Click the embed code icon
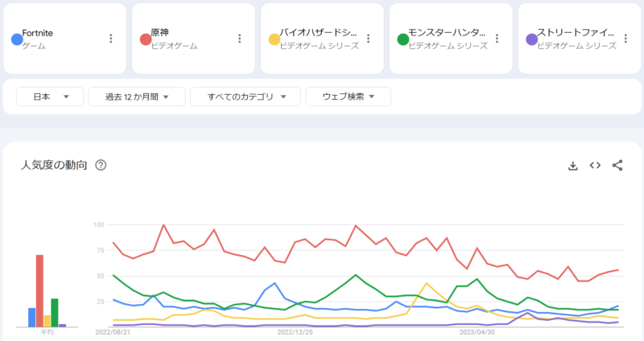Screen dimensions: 644x341 (595, 166)
